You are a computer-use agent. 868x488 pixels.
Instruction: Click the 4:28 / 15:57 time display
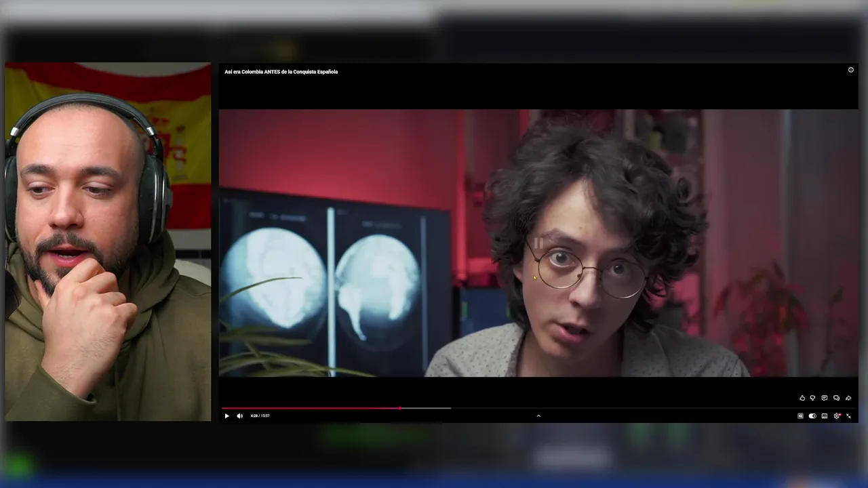(260, 416)
